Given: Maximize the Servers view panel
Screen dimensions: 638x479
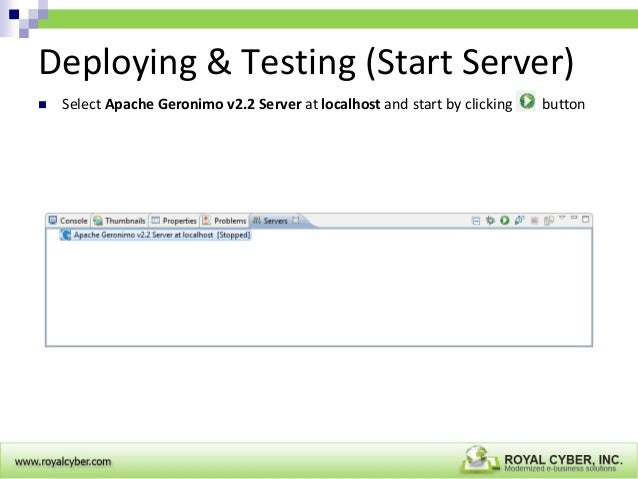Looking at the screenshot, I should [586, 219].
